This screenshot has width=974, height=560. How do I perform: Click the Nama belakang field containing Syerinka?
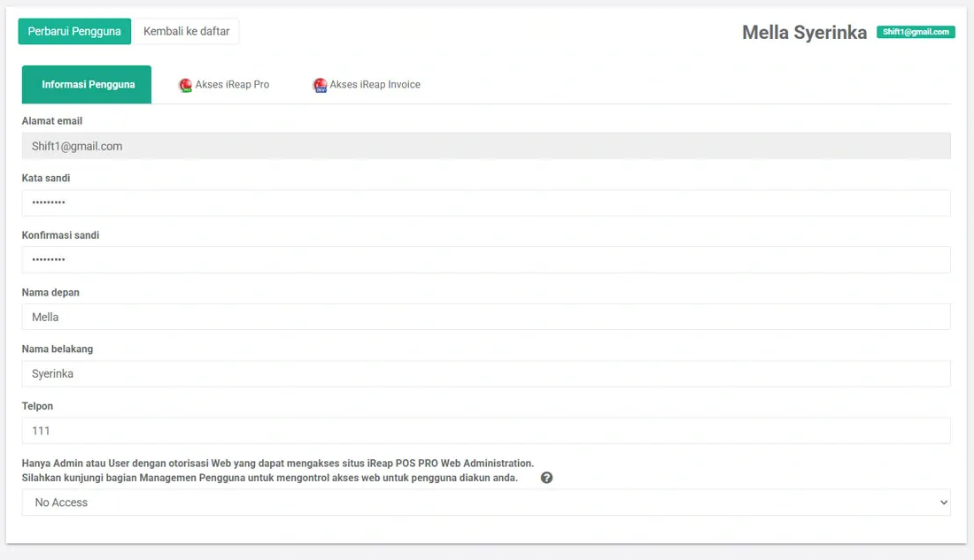click(485, 373)
